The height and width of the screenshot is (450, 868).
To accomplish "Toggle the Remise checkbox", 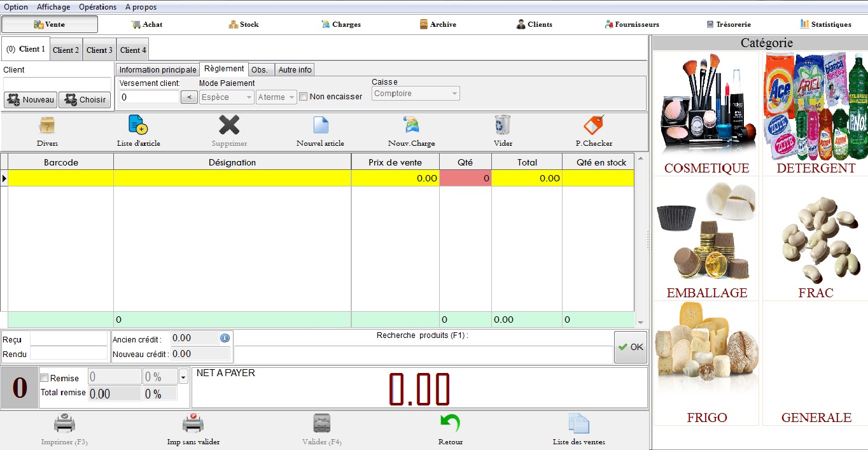I will [x=45, y=378].
